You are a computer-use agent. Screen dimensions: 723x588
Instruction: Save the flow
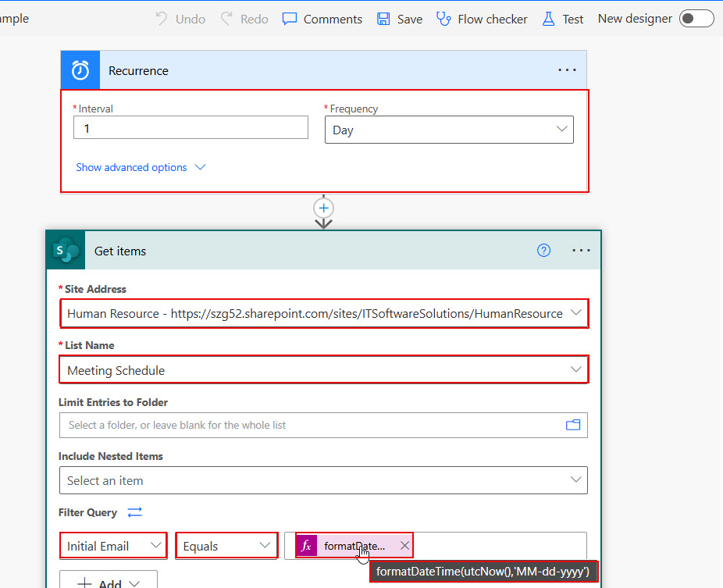(x=400, y=19)
